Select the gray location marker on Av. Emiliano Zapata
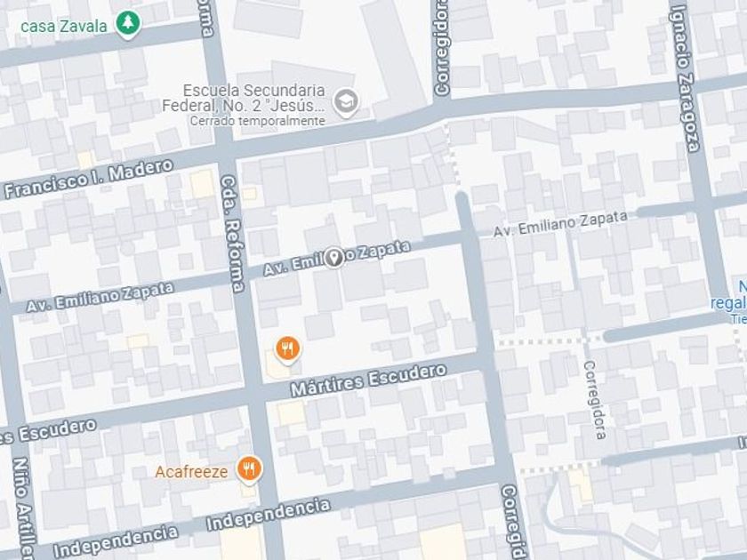This screenshot has height=560, width=747. click(334, 258)
